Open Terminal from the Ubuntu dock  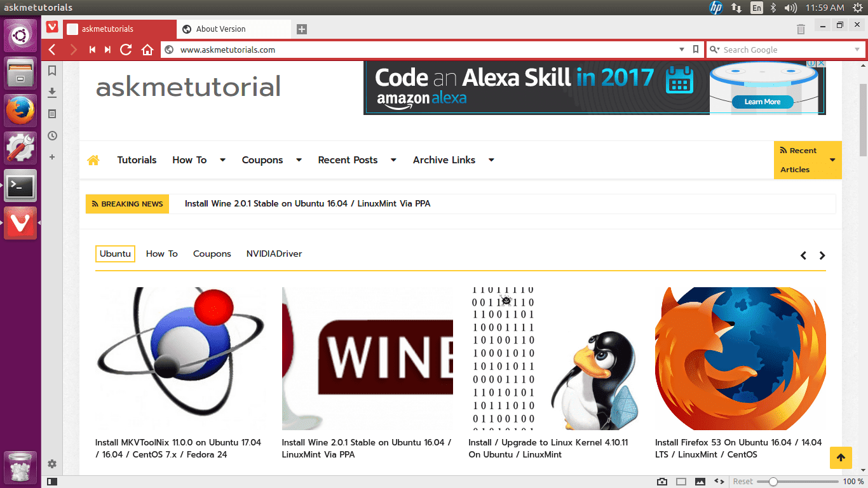click(20, 186)
